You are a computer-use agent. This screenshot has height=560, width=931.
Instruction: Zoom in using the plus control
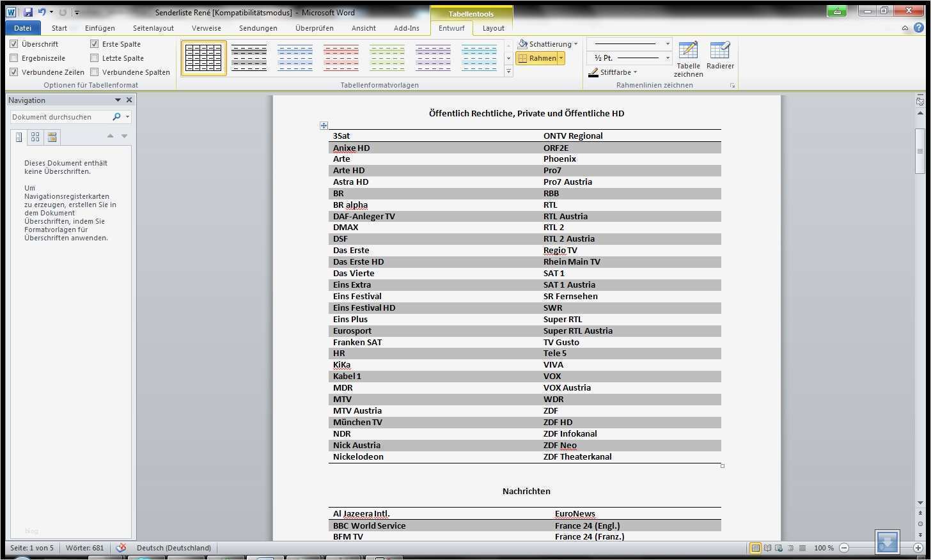click(x=918, y=548)
